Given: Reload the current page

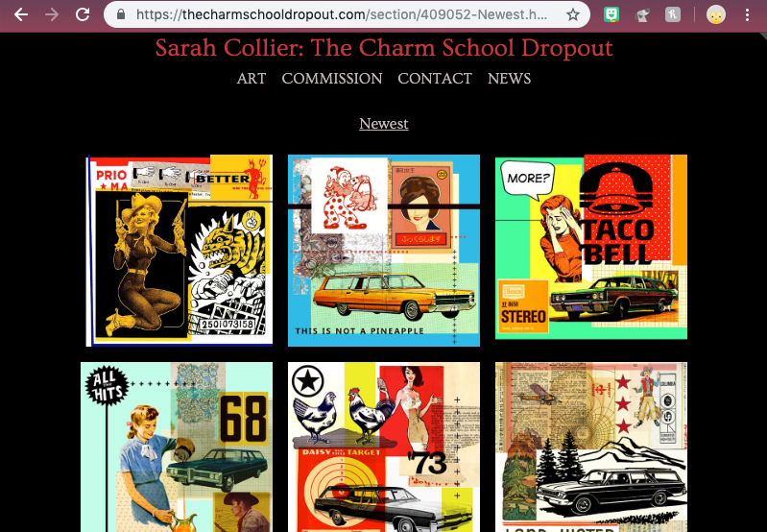Looking at the screenshot, I should [x=83, y=14].
